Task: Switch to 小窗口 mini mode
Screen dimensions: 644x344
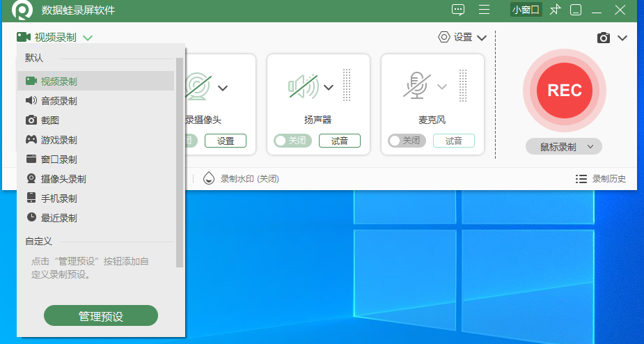Action: [526, 10]
